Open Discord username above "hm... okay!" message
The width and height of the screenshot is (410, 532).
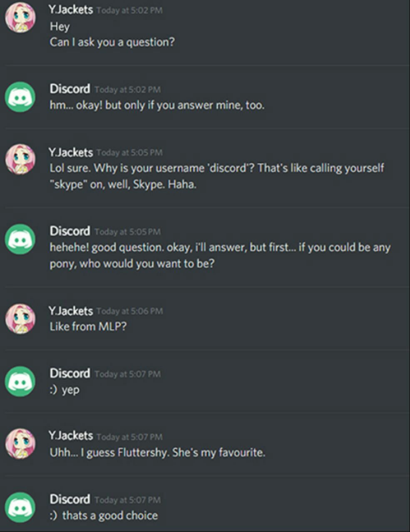(70, 89)
